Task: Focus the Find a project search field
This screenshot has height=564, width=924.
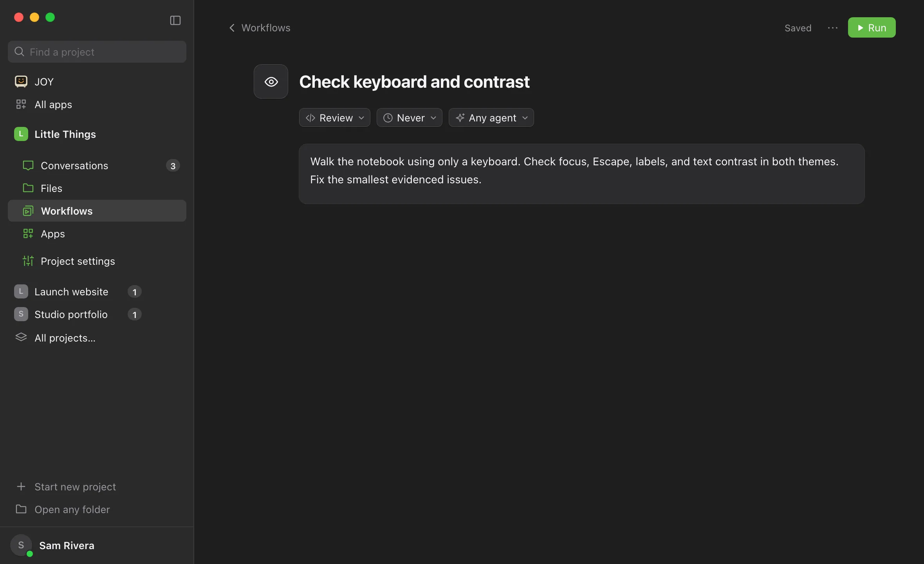Action: click(x=97, y=52)
